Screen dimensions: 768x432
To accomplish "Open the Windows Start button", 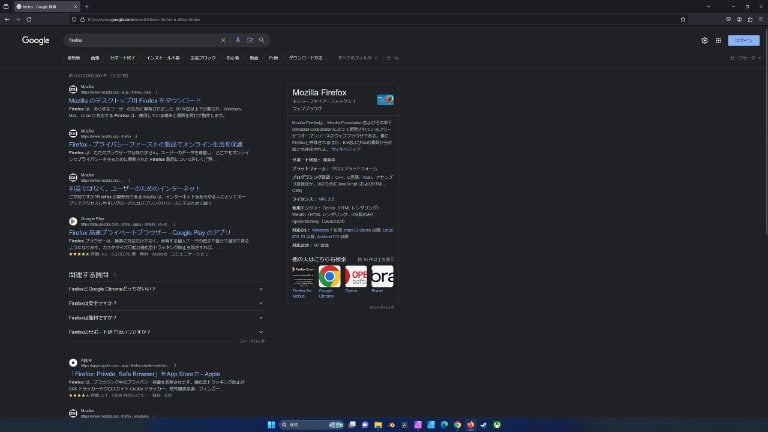I will [271, 425].
